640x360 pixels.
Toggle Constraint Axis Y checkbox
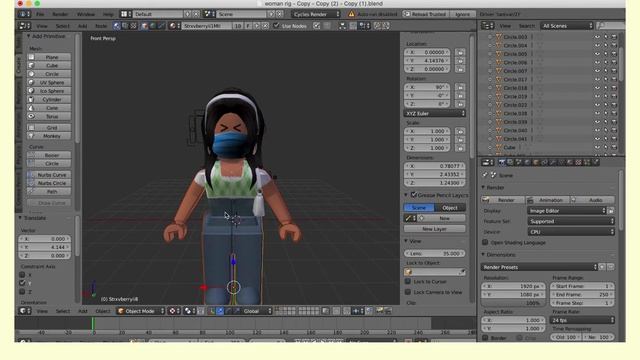coord(22,283)
